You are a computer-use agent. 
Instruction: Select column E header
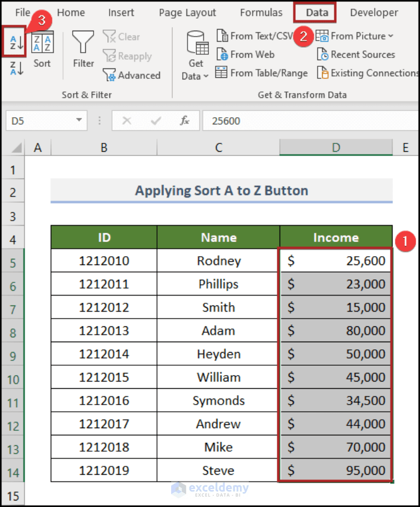(405, 148)
